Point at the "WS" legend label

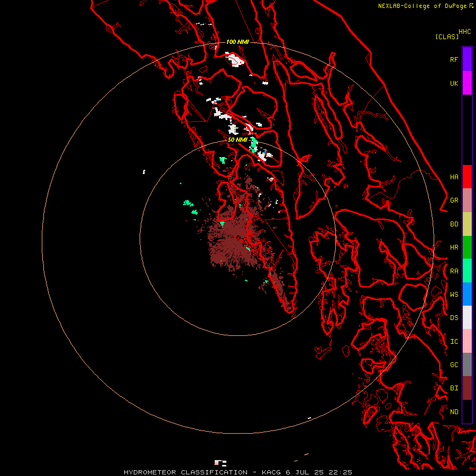click(454, 295)
